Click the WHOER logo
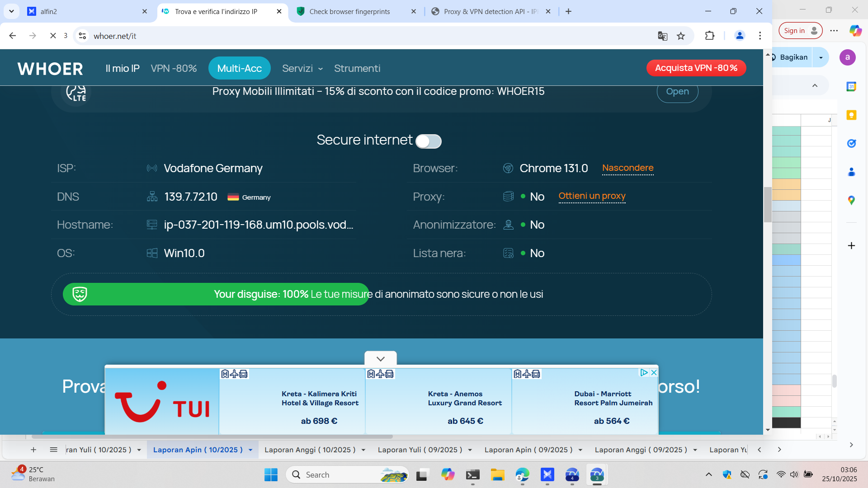This screenshot has width=868, height=488. click(x=50, y=69)
